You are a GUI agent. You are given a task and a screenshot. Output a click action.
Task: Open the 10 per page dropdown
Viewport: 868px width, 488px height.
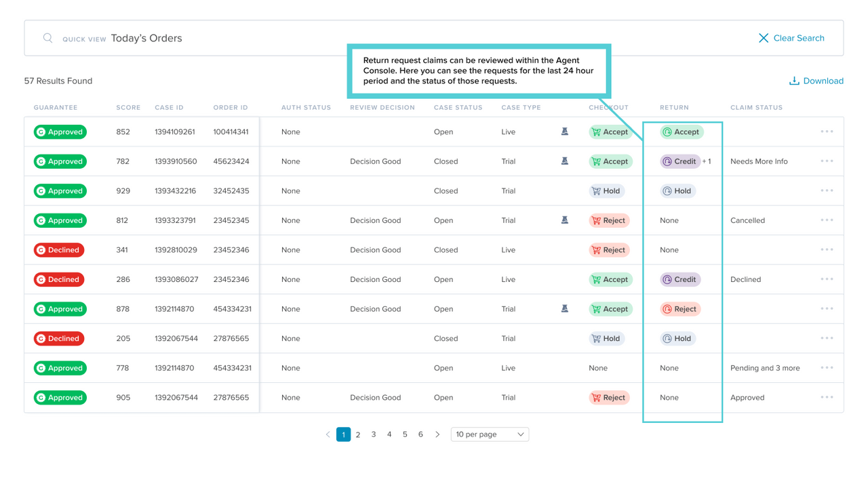pyautogui.click(x=490, y=434)
